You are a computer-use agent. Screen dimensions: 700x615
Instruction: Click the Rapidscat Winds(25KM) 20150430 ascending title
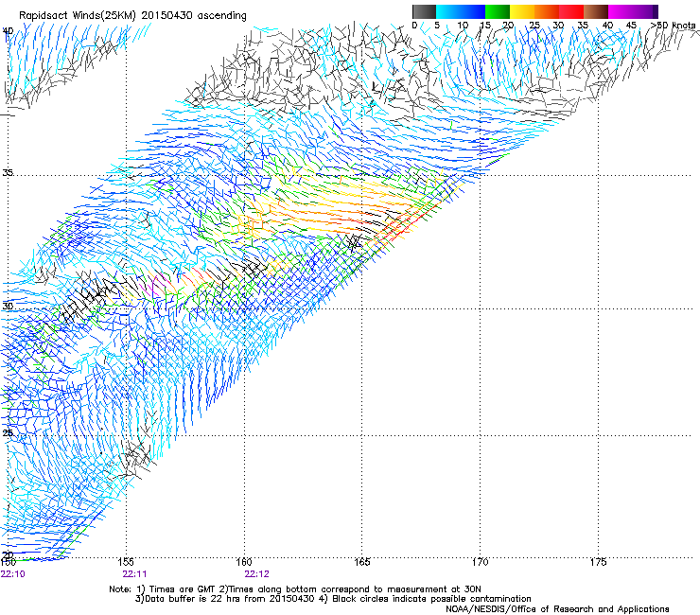[132, 15]
